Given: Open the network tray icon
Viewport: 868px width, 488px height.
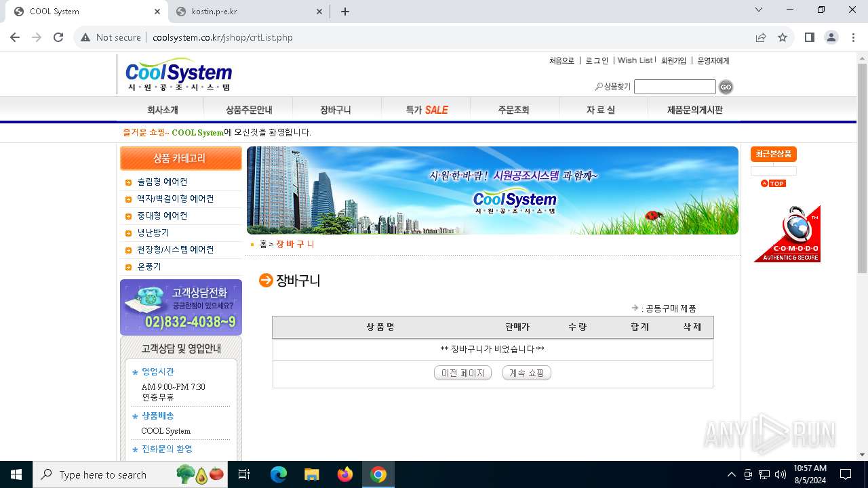Looking at the screenshot, I should tap(764, 474).
